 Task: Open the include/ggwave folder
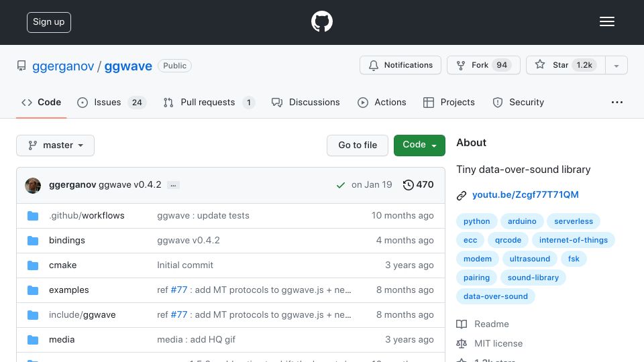(82, 315)
